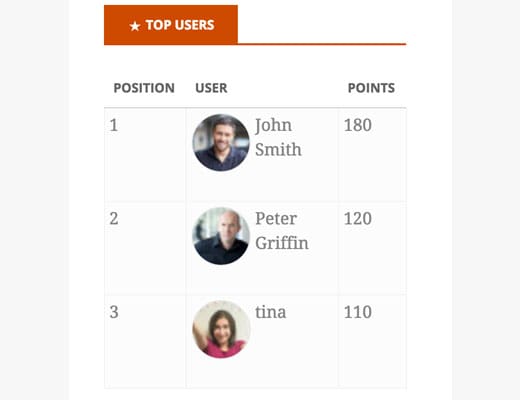Click position number 2 cell
The width and height of the screenshot is (520, 400).
coord(145,248)
